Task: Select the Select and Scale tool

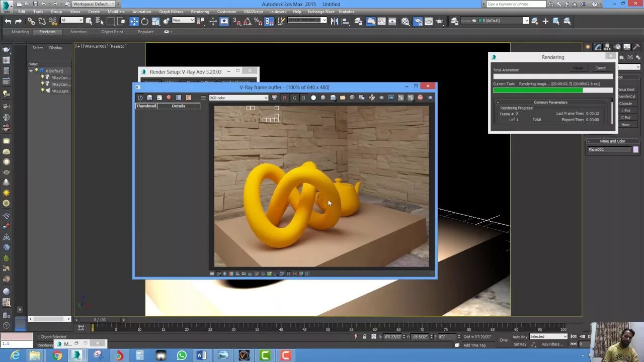Action: pos(155,21)
